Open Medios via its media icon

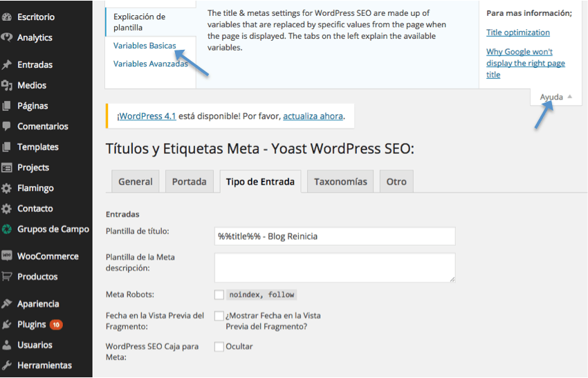point(7,85)
